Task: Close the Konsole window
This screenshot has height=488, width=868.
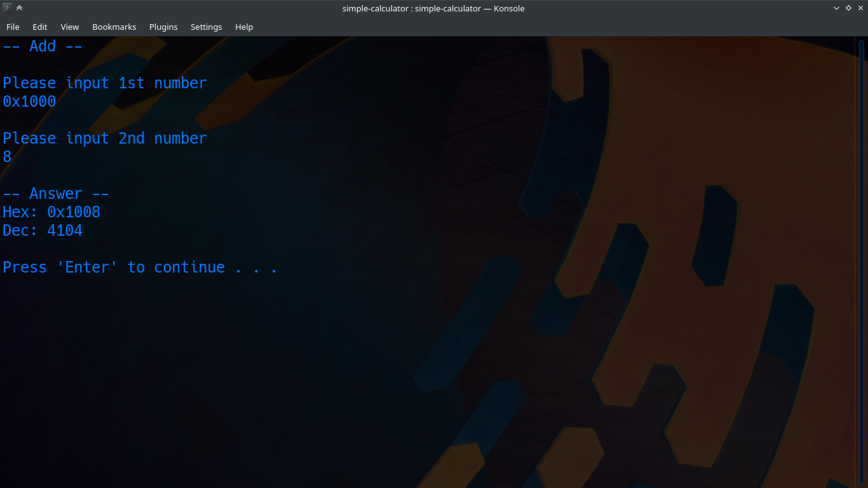Action: [860, 8]
